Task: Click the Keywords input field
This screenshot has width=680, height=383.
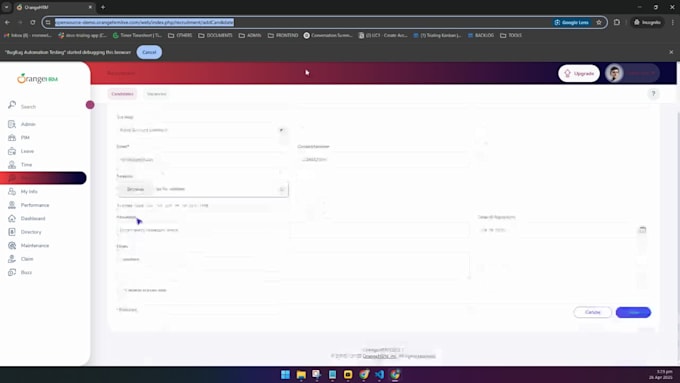Action: [x=293, y=230]
